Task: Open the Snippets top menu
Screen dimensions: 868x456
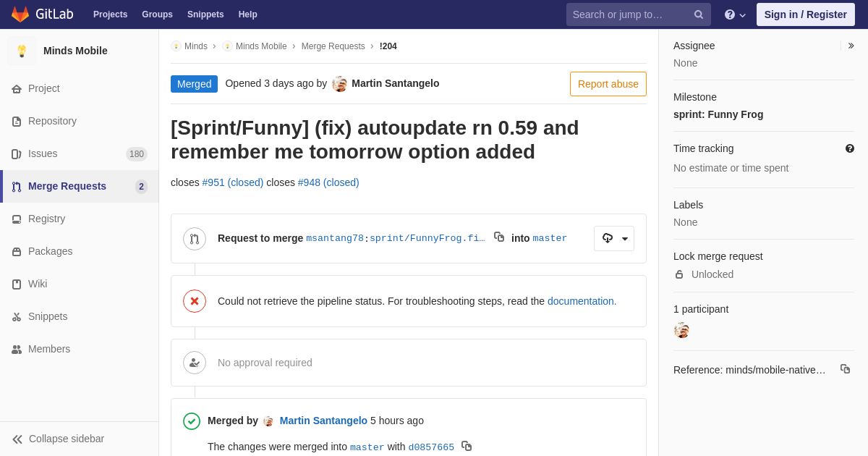Action: coord(205,14)
